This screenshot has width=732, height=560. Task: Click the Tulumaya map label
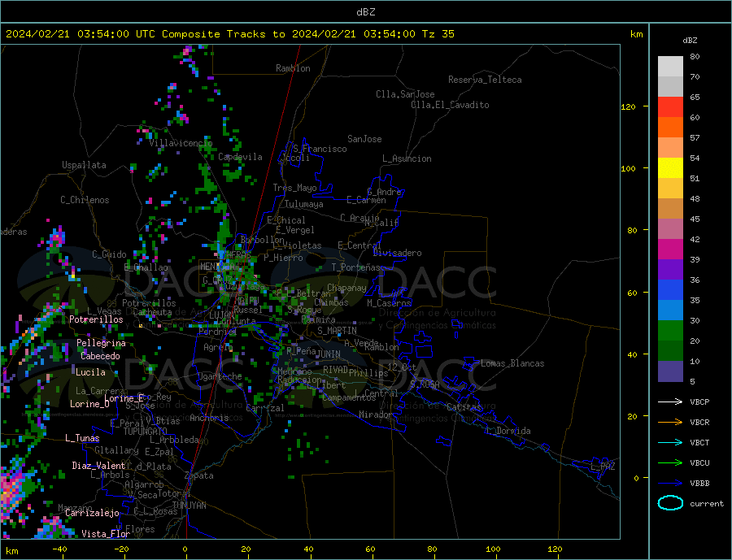304,204
